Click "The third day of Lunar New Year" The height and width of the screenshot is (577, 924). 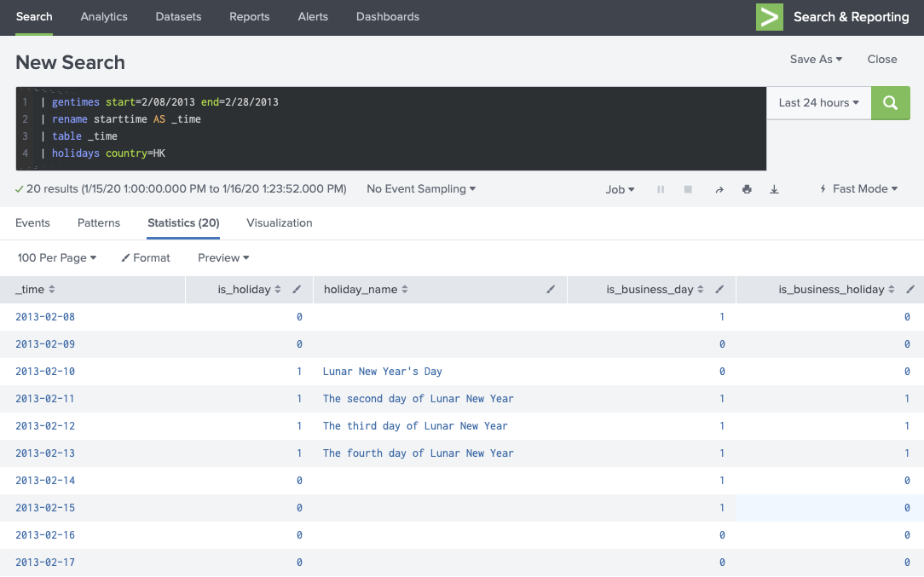[x=415, y=426]
